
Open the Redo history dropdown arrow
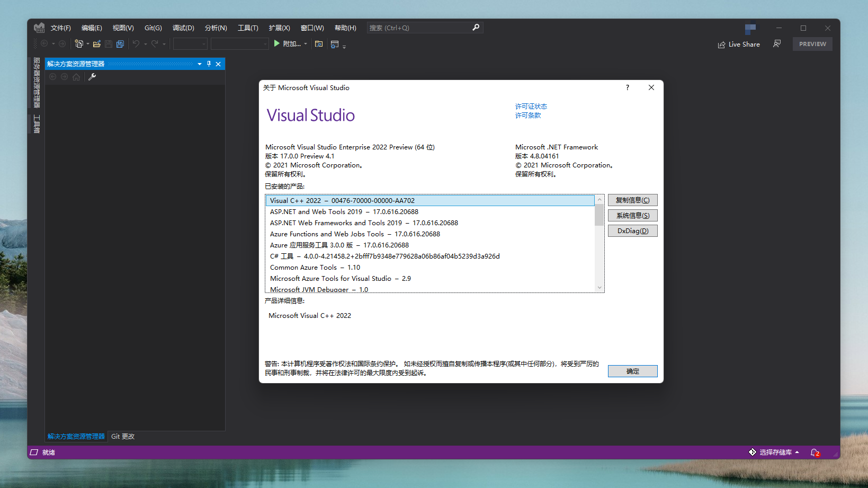pyautogui.click(x=164, y=44)
